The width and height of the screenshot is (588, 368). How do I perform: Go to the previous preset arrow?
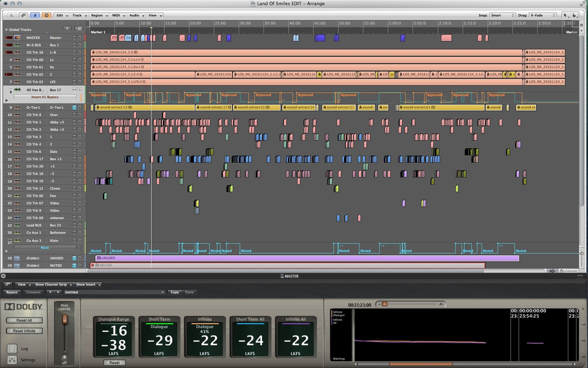(x=50, y=292)
